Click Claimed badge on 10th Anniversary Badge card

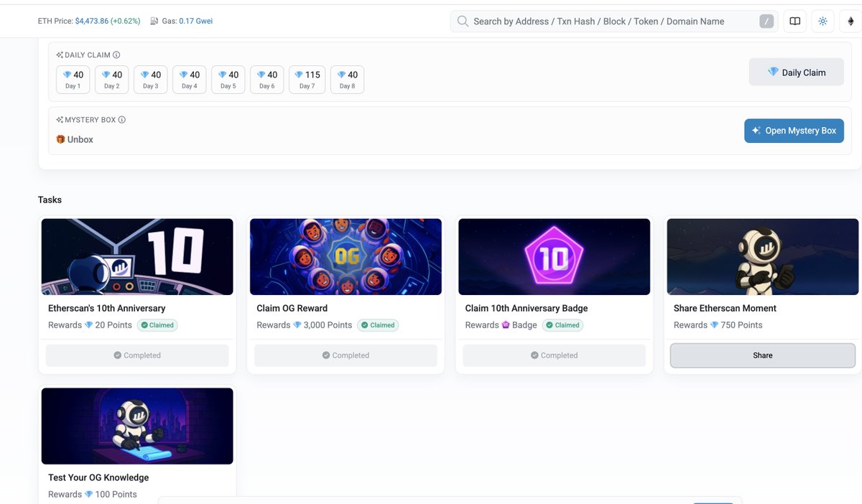pos(562,325)
